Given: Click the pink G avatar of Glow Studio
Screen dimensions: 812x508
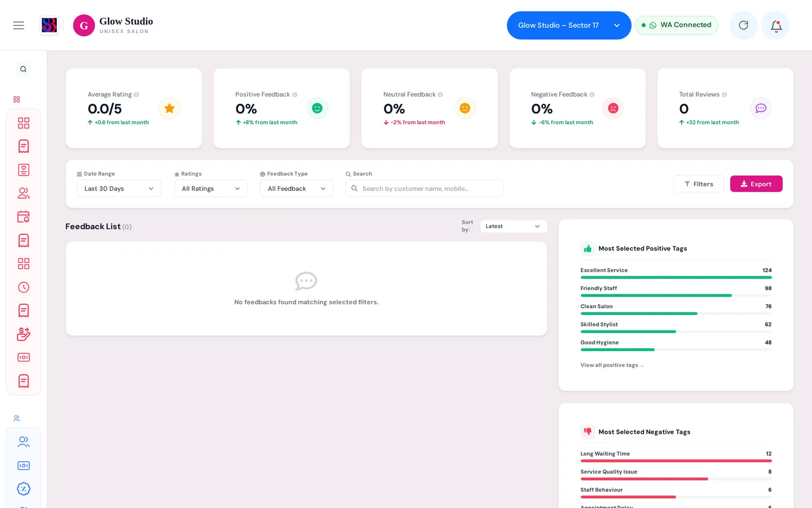Looking at the screenshot, I should pos(84,25).
